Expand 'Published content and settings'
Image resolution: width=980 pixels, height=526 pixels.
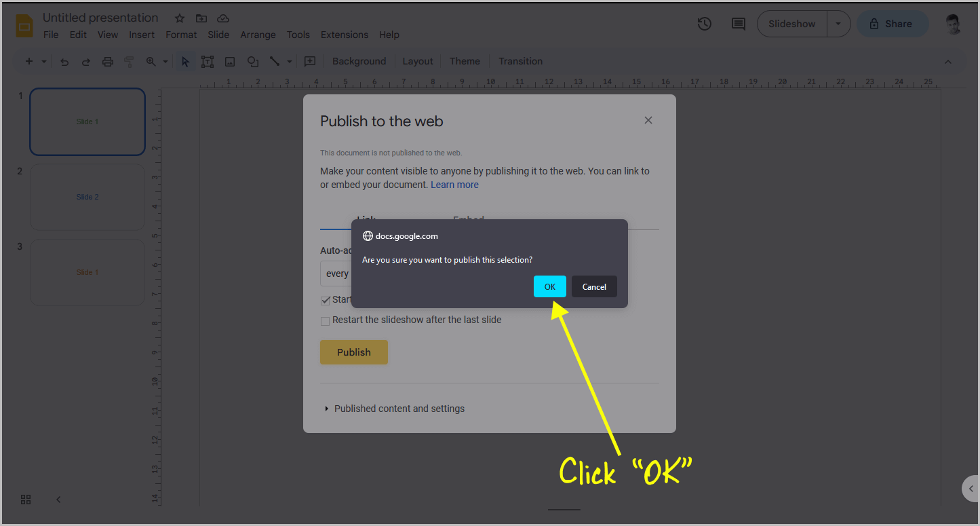(x=399, y=408)
